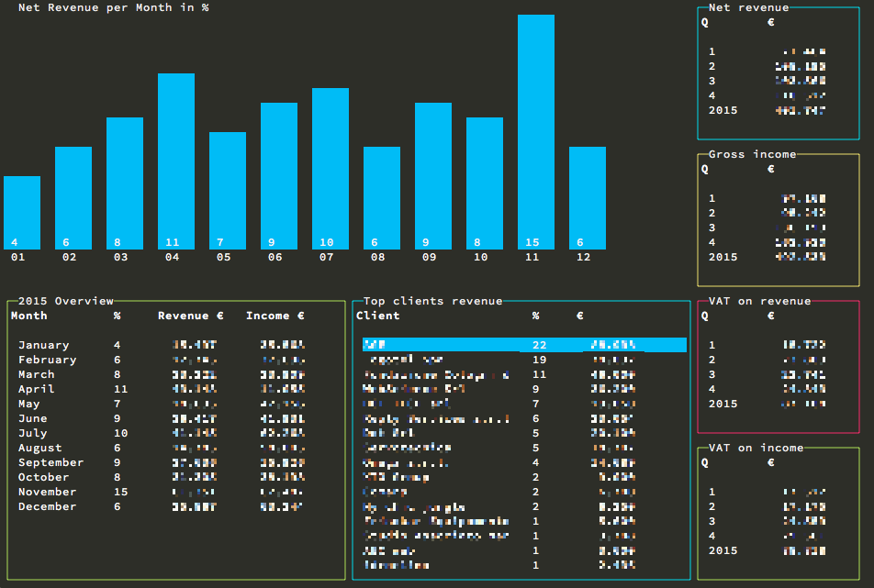Select the client row showing 19%

[499, 360]
